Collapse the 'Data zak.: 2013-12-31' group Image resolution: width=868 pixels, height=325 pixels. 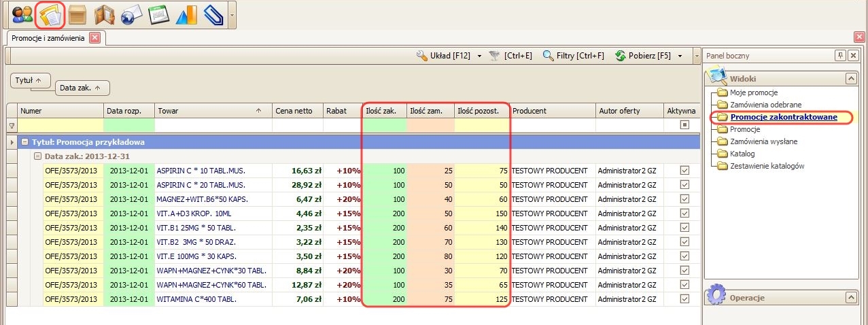coord(38,156)
